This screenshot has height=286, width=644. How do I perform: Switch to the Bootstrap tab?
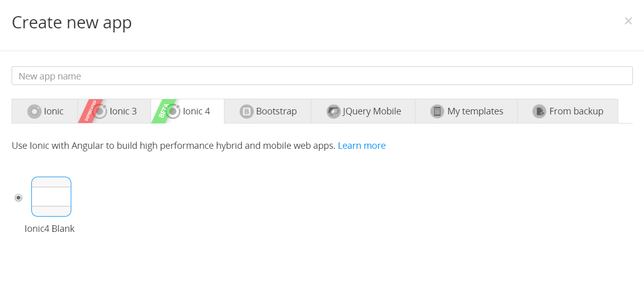tap(268, 111)
